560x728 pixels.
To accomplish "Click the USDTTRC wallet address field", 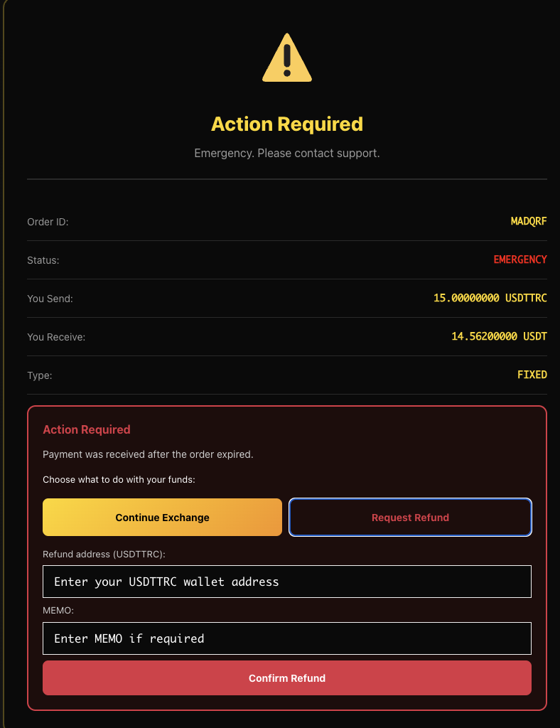I will [x=286, y=582].
